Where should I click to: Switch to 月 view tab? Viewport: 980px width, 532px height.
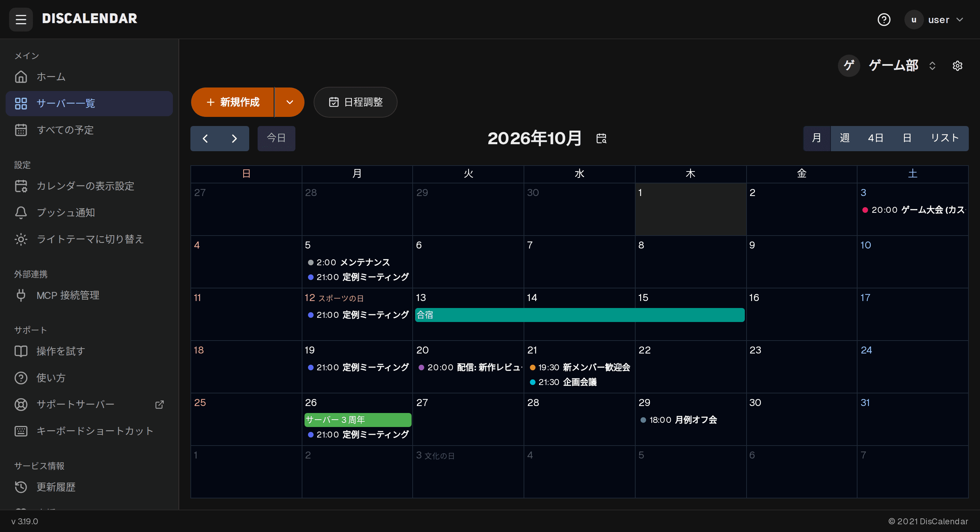pos(817,138)
